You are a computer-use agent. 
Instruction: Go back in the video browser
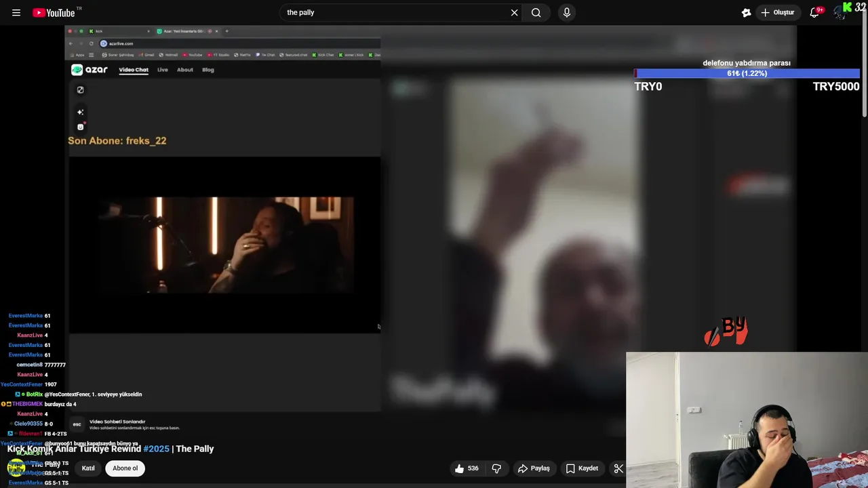click(x=71, y=43)
